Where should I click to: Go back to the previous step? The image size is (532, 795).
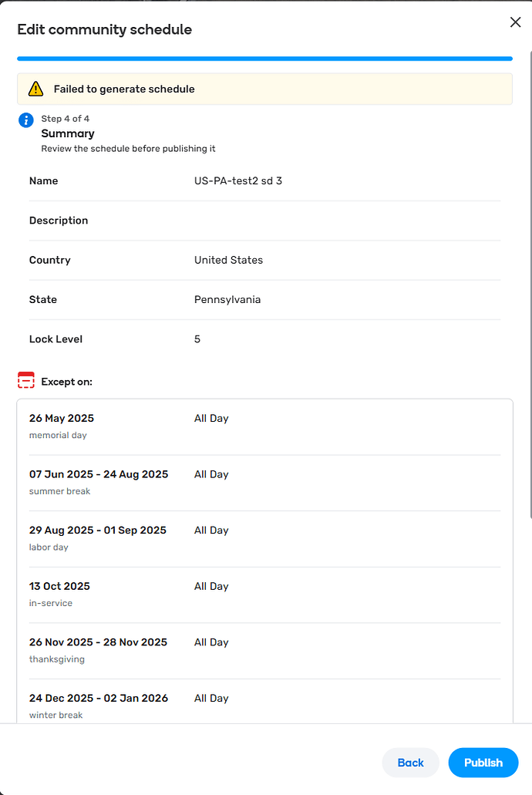coord(410,763)
